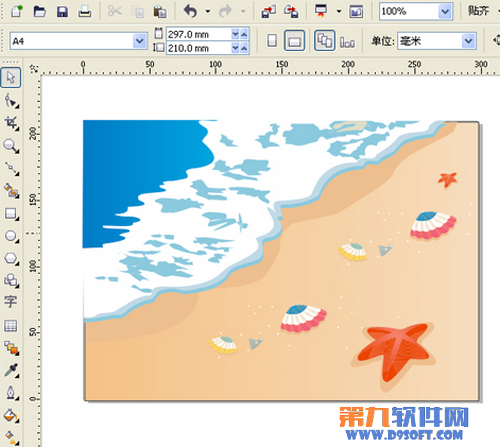Click the Cut scissors icon
Viewport: 500px width, 447px height.
tap(114, 11)
